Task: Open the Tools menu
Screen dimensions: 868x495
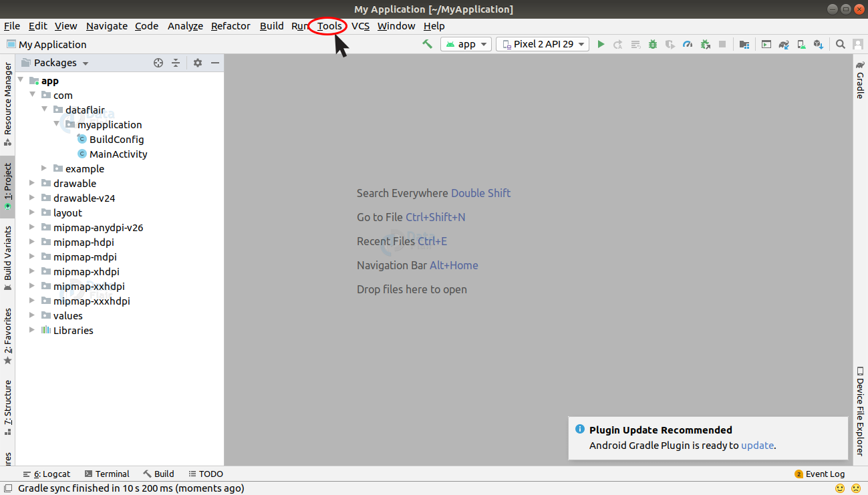Action: [x=330, y=26]
